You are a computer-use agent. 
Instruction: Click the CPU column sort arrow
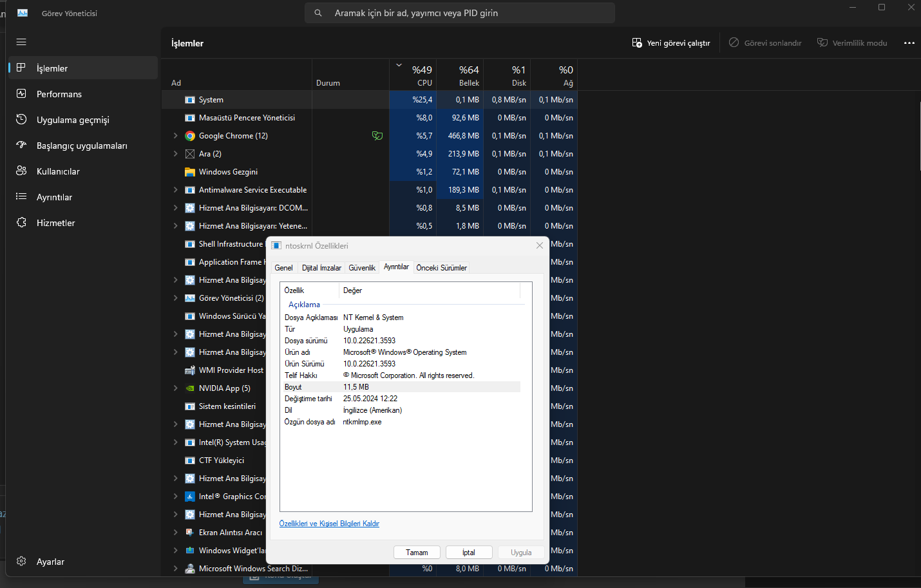click(399, 65)
